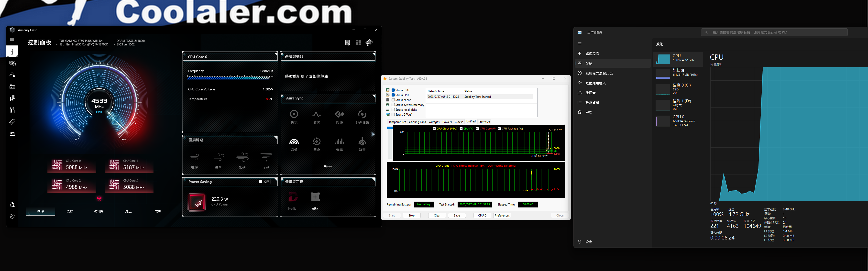Image resolution: width=868 pixels, height=271 pixels.
Task: Open the news feed icon in sidebar
Action: click(x=12, y=134)
